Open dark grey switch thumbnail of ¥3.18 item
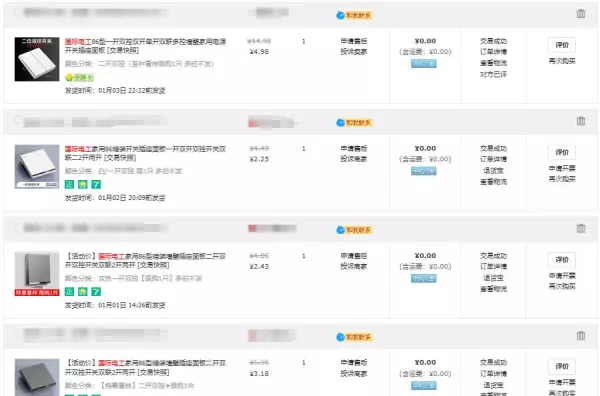The height and width of the screenshot is (396, 600). pyautogui.click(x=37, y=377)
